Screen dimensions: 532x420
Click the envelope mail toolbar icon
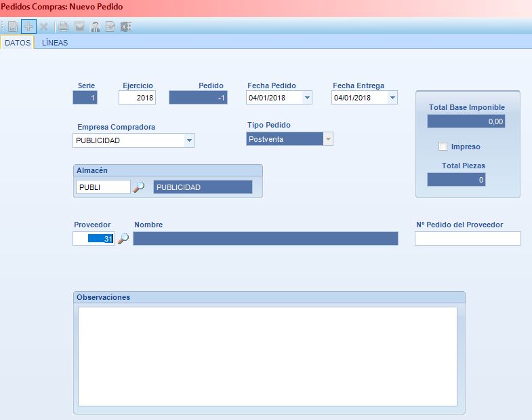(79, 27)
